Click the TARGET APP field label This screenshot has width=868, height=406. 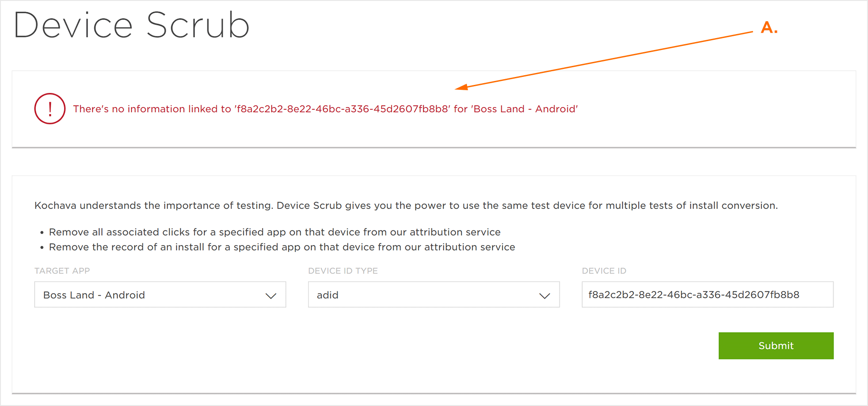[62, 271]
